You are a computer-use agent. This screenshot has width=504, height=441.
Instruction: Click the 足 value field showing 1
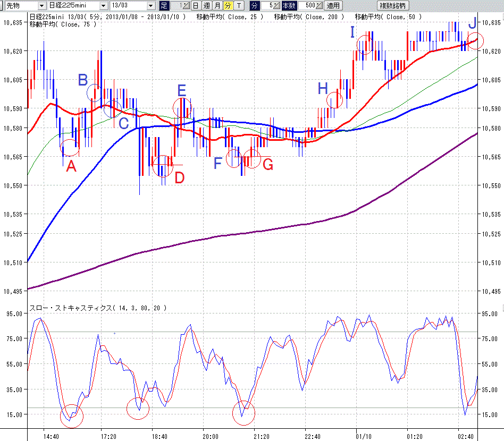[176, 5]
